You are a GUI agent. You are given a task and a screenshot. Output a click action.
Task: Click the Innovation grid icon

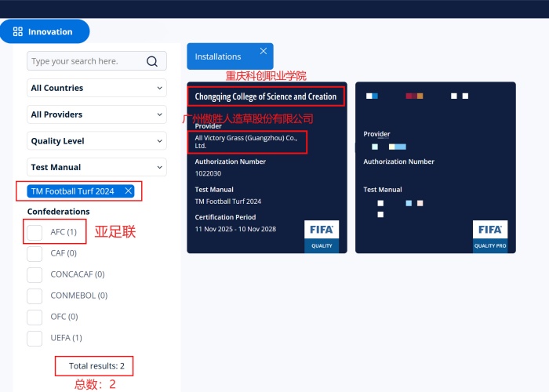18,32
